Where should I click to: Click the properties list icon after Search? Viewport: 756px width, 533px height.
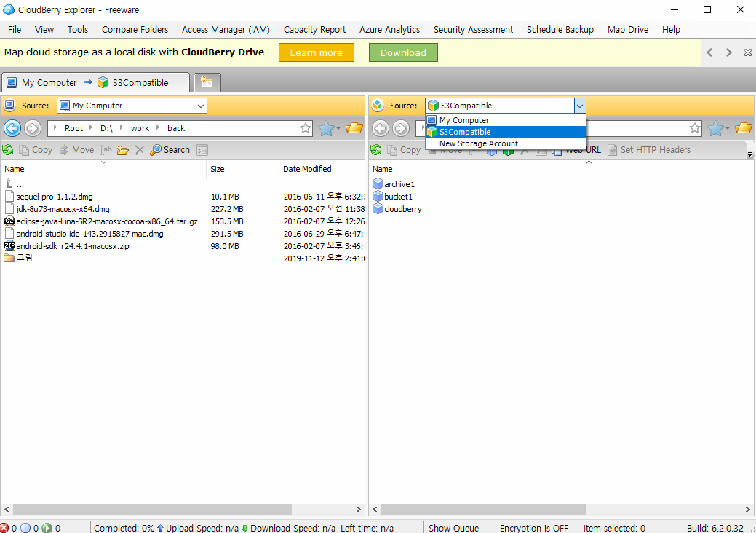pos(202,150)
